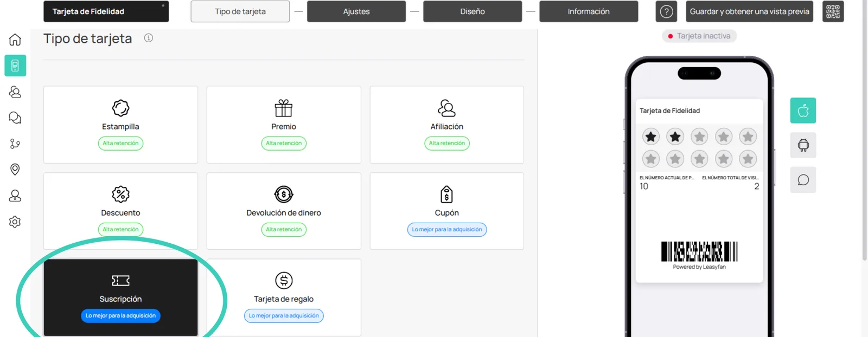
Task: Select the card editor sidebar icon
Action: (15, 66)
